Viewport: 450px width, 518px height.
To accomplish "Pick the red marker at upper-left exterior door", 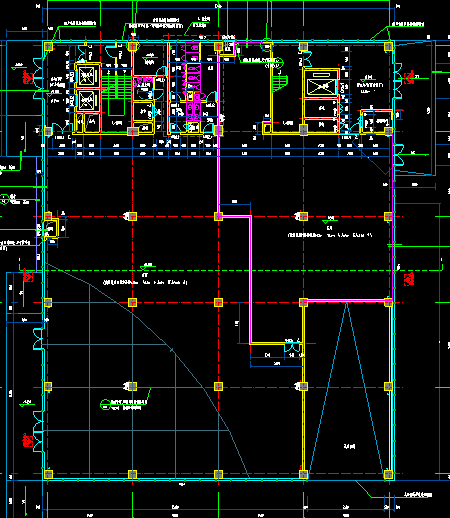I will [x=27, y=77].
